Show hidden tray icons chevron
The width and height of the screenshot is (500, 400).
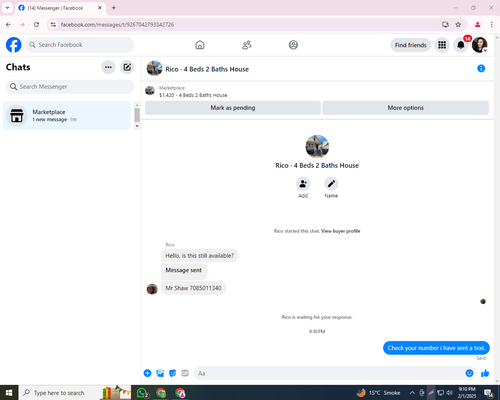tap(412, 393)
